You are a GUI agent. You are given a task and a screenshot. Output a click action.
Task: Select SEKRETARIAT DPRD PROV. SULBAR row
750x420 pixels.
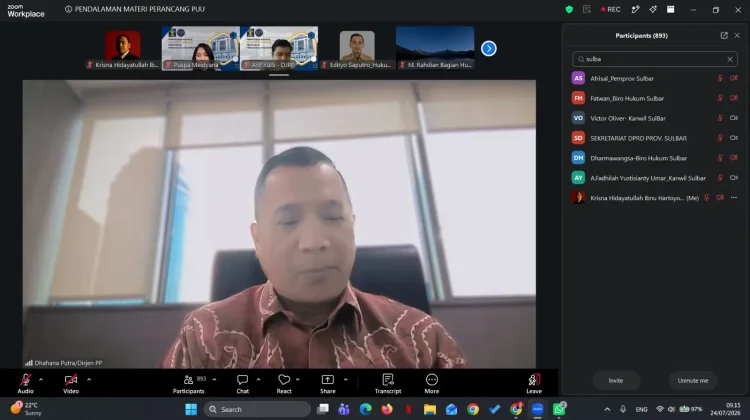click(x=655, y=138)
